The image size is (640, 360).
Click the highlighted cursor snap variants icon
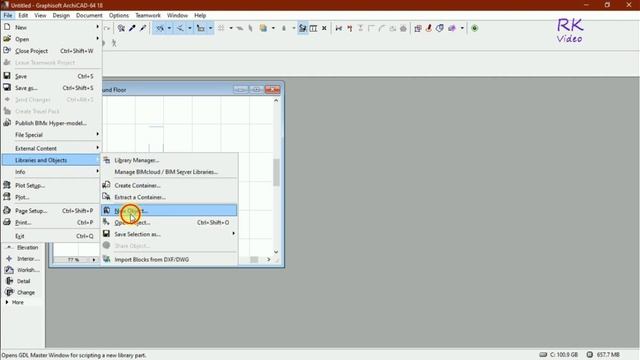[201, 28]
